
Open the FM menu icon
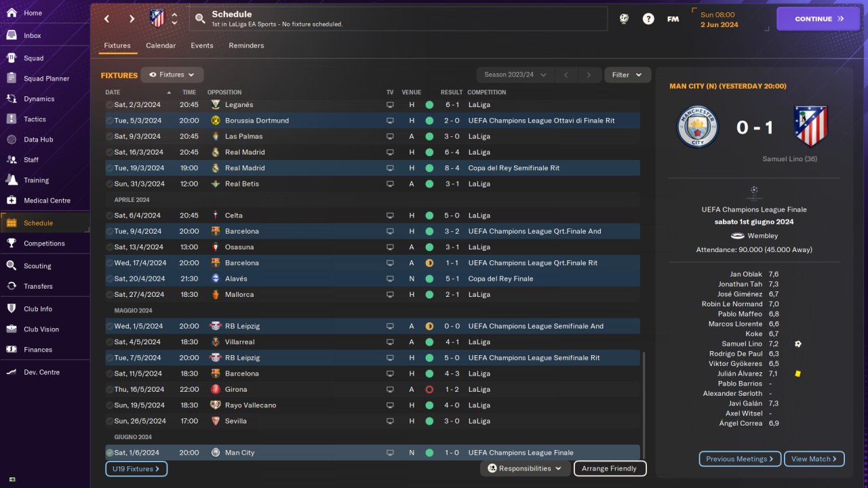tap(673, 19)
